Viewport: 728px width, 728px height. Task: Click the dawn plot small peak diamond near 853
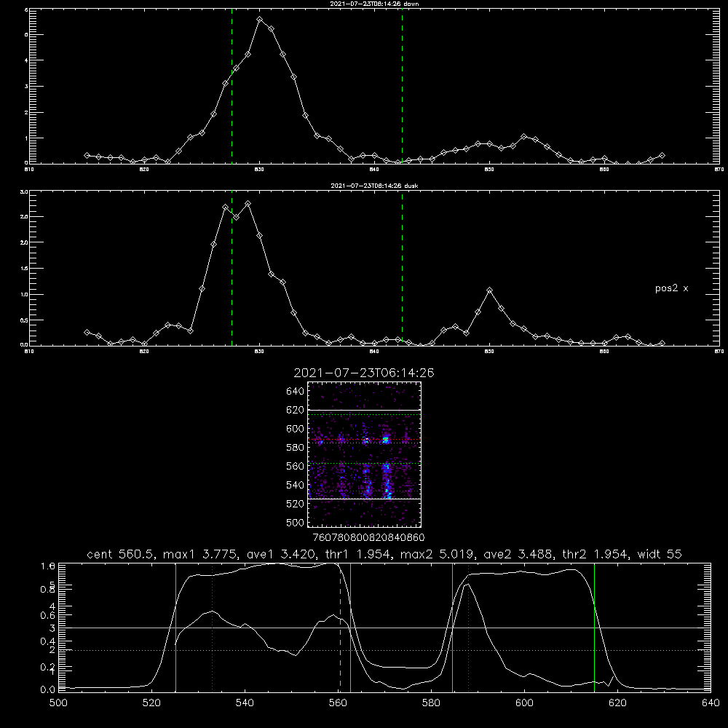coord(524,137)
